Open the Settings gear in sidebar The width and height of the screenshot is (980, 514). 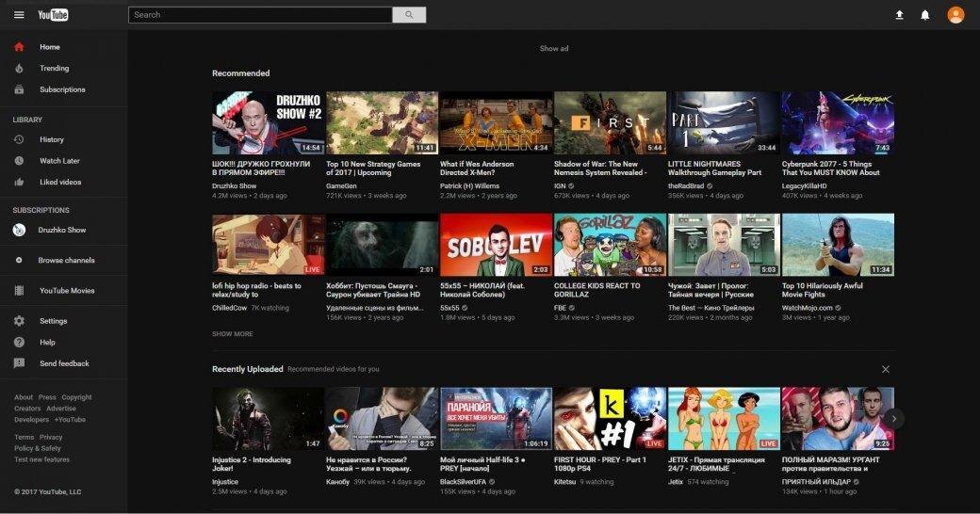pyautogui.click(x=19, y=321)
